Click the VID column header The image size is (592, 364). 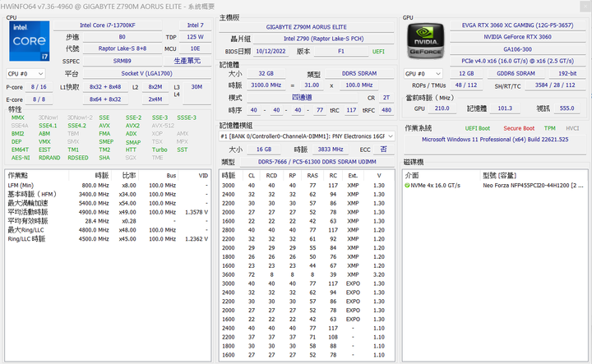194,175
